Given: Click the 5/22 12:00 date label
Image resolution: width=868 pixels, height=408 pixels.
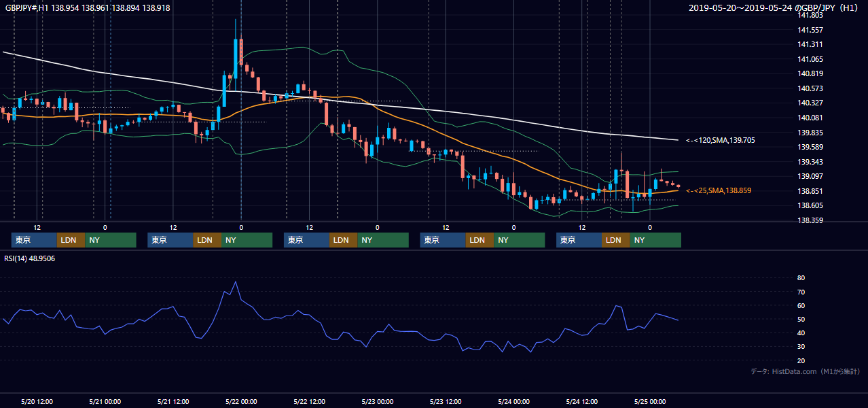Looking at the screenshot, I should click(x=309, y=401).
